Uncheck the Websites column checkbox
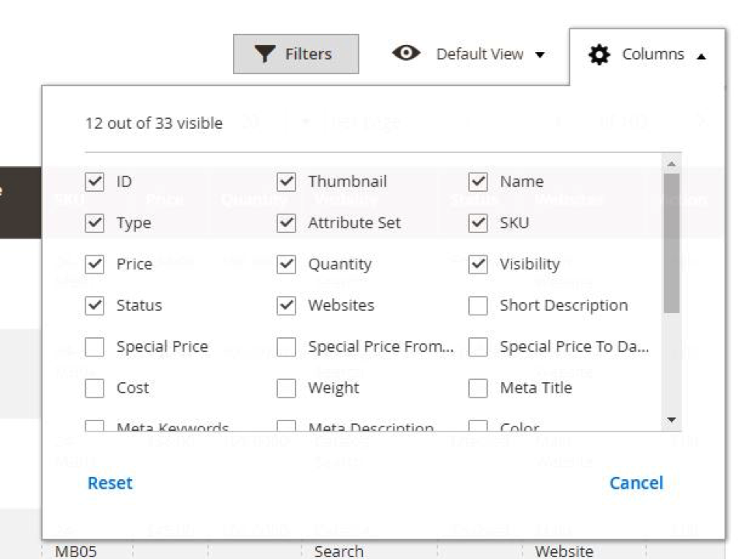 click(x=287, y=306)
